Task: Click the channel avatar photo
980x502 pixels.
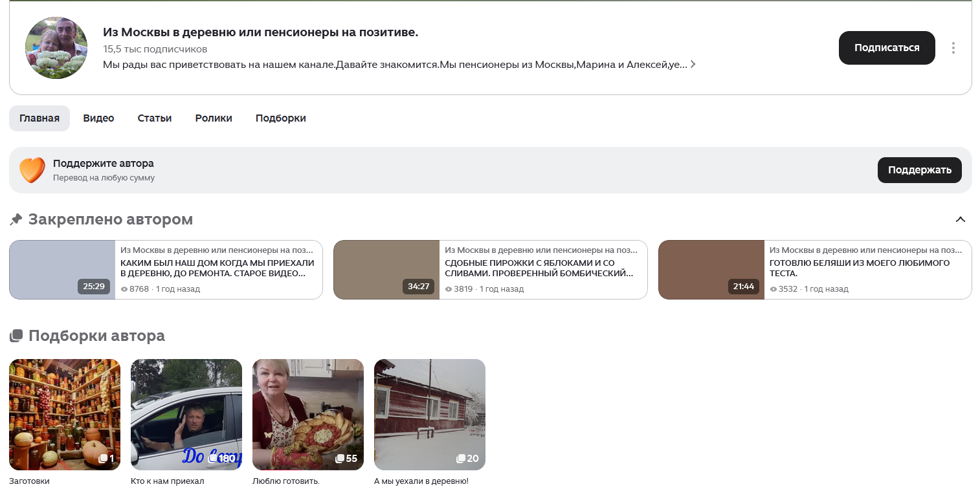Action: click(56, 48)
